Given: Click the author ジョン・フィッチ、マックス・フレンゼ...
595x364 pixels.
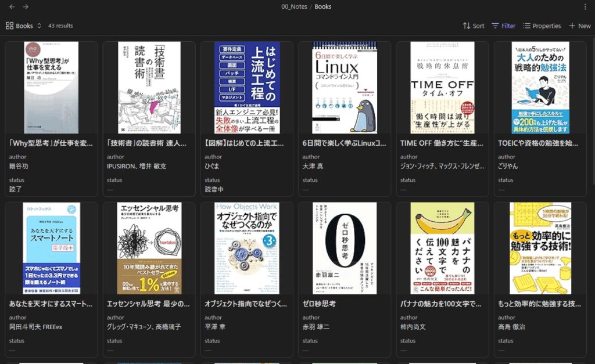Looking at the screenshot, I should [x=442, y=166].
